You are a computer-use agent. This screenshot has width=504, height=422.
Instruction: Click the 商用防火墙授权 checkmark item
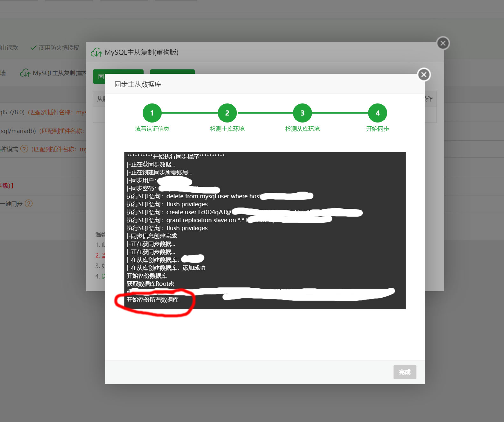pos(55,48)
